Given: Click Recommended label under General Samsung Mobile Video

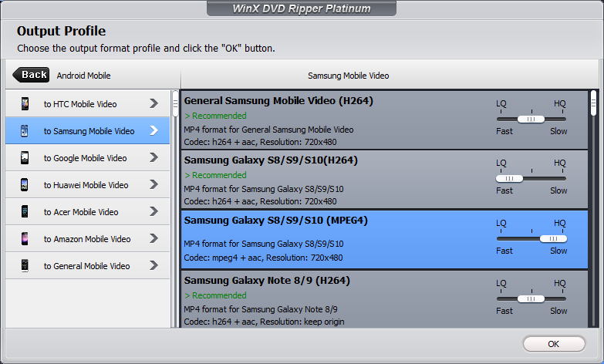Looking at the screenshot, I should point(215,116).
